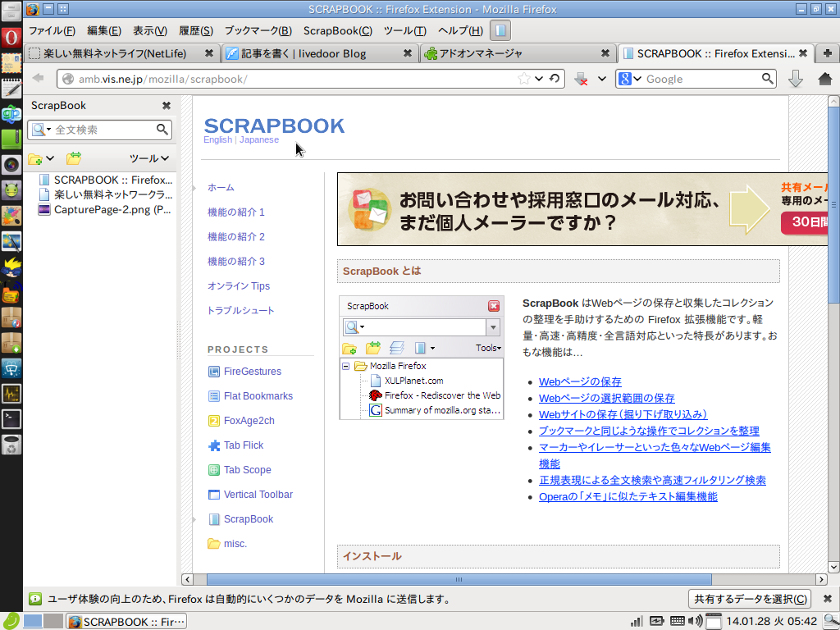
Task: Open the ヘルプ menu
Action: click(x=460, y=31)
